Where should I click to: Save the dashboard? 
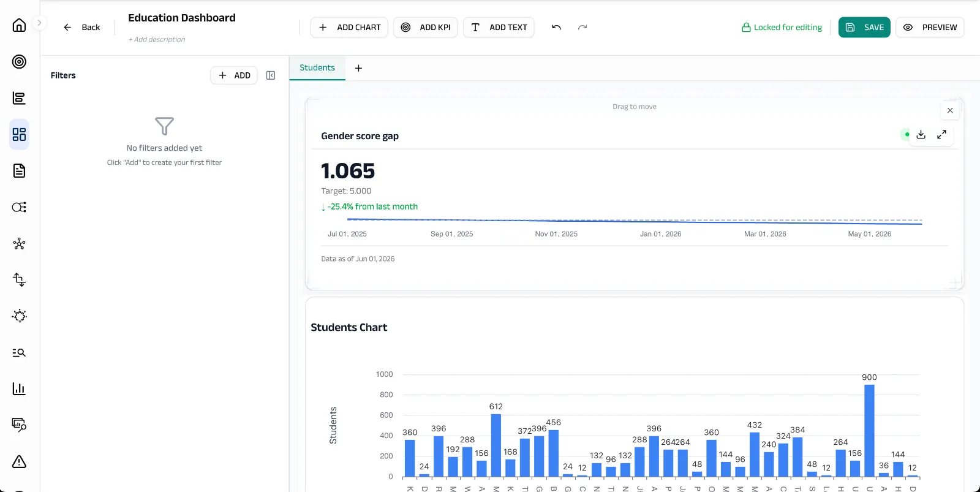(x=864, y=27)
